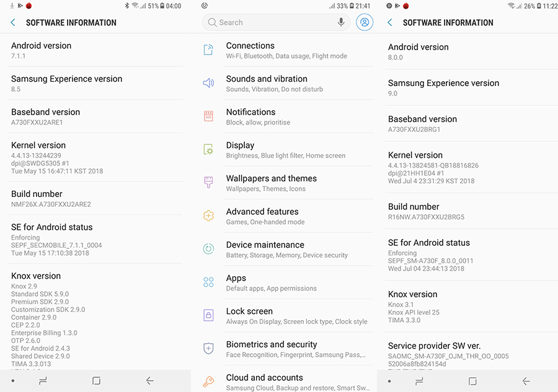Tap the Cloud and accounts key icon
The image size is (558, 392).
[209, 381]
